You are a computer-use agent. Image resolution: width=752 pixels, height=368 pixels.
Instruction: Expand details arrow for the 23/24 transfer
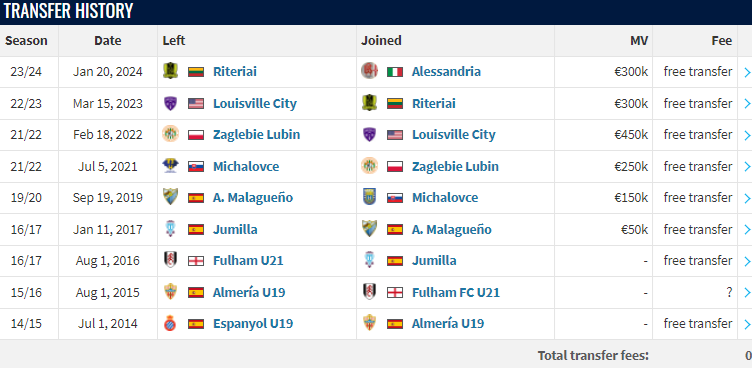tap(747, 72)
